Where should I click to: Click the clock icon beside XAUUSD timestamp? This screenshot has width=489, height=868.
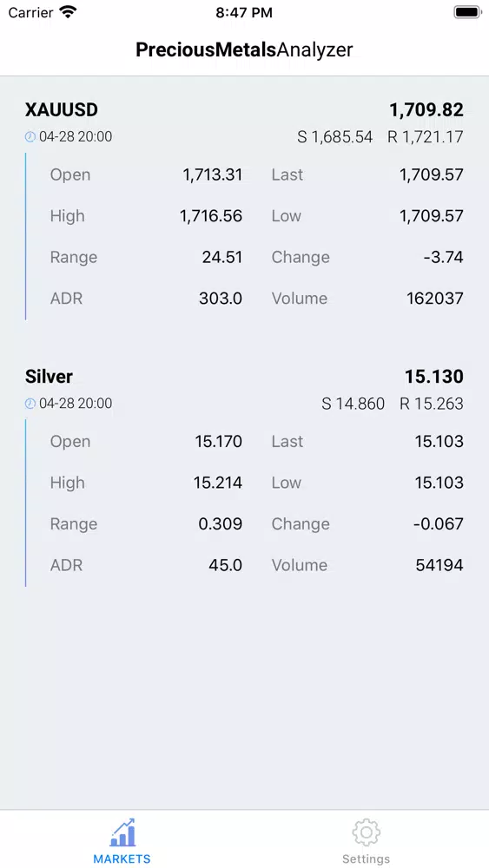[x=30, y=137]
